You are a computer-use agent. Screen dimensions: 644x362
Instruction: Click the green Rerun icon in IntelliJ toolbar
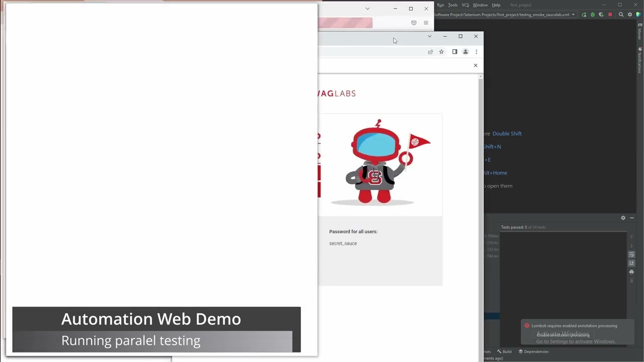[584, 15]
